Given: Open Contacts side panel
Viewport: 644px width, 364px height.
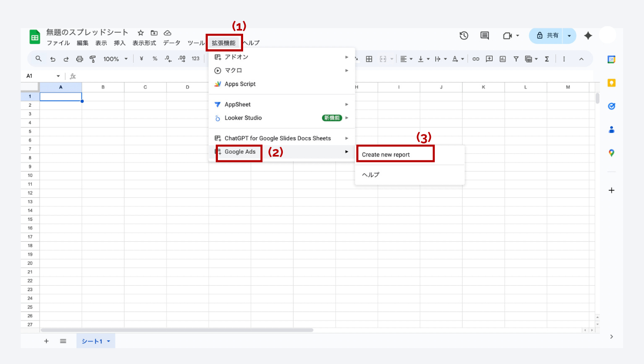Looking at the screenshot, I should point(611,130).
